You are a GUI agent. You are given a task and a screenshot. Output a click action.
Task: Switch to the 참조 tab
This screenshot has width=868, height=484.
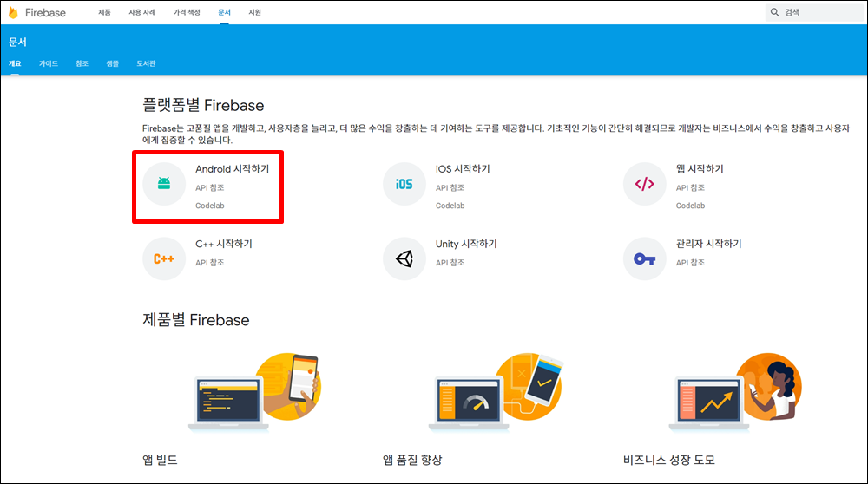coord(82,63)
